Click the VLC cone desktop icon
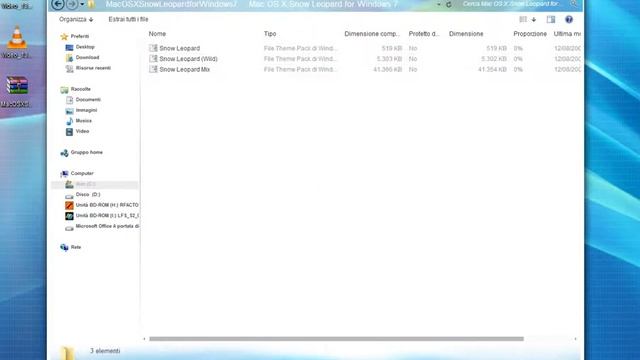The height and width of the screenshot is (360, 640). pos(17,38)
